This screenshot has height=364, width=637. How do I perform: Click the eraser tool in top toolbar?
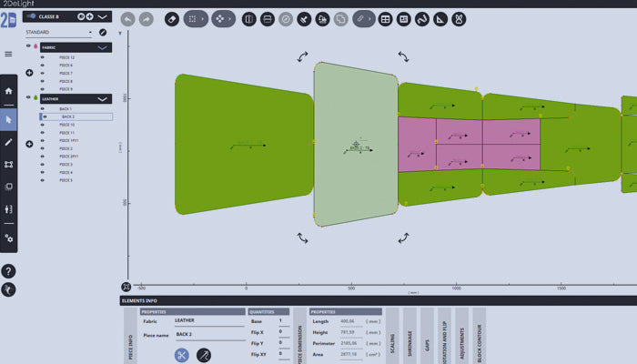tap(172, 18)
